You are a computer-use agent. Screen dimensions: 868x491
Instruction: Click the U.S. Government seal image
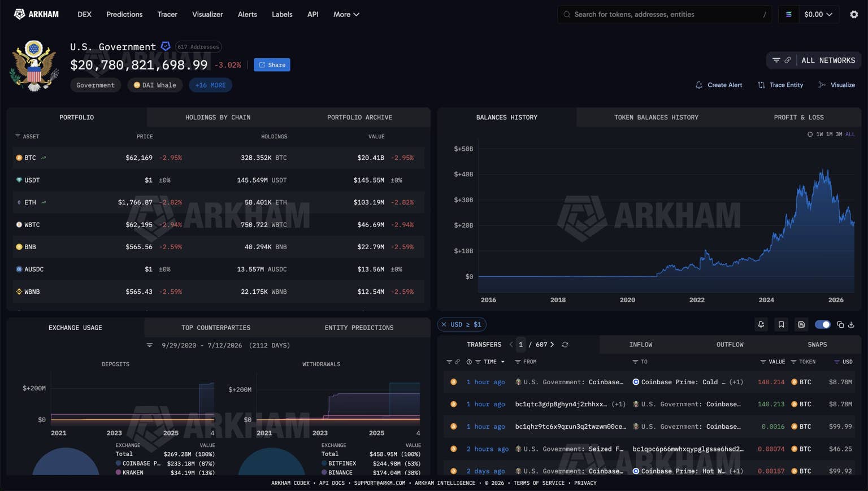pos(34,66)
